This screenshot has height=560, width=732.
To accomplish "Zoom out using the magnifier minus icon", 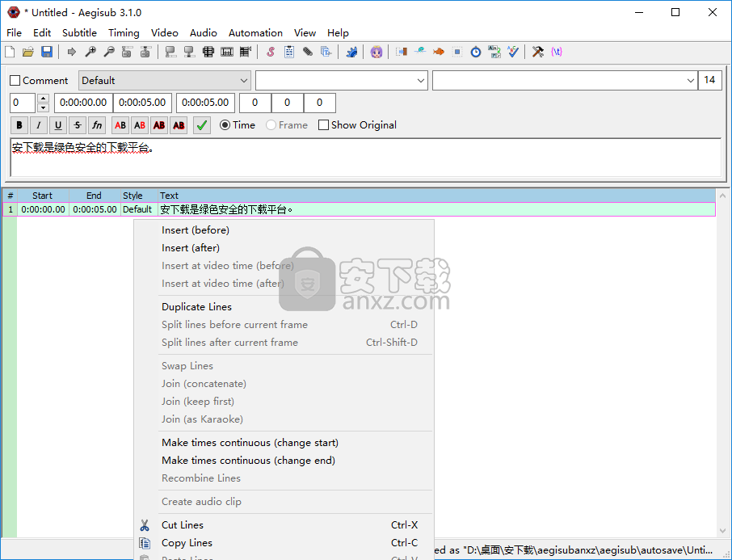I will [109, 52].
